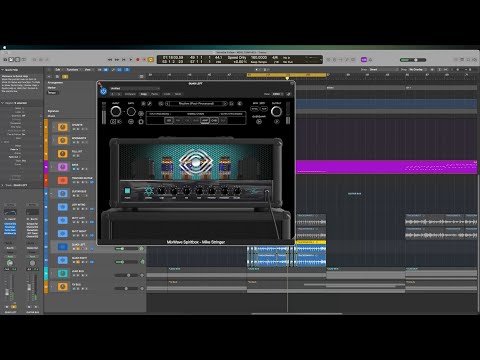Viewport: 480px width, 360px height.
Task: Expand the BASS track stack
Action: [x=51, y=167]
